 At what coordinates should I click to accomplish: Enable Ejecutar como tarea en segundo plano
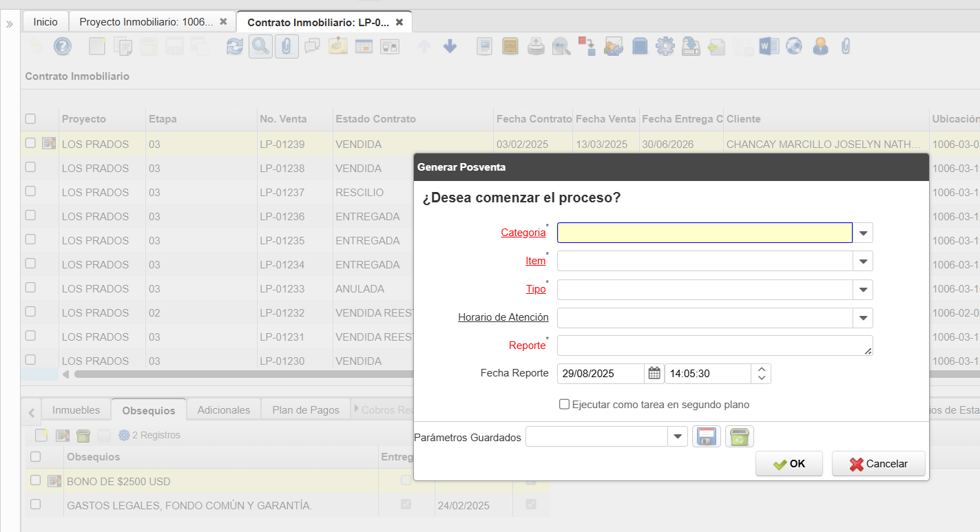565,405
